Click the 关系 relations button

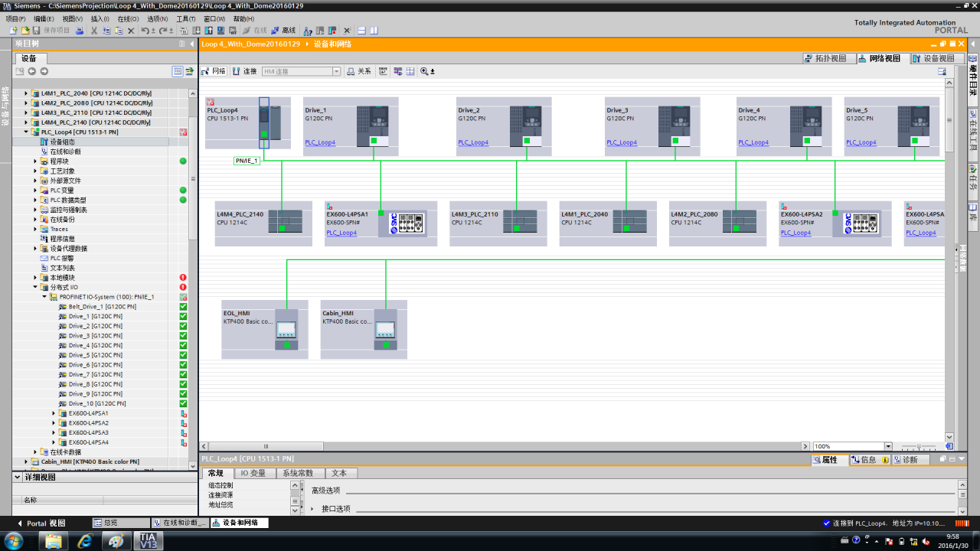point(359,71)
